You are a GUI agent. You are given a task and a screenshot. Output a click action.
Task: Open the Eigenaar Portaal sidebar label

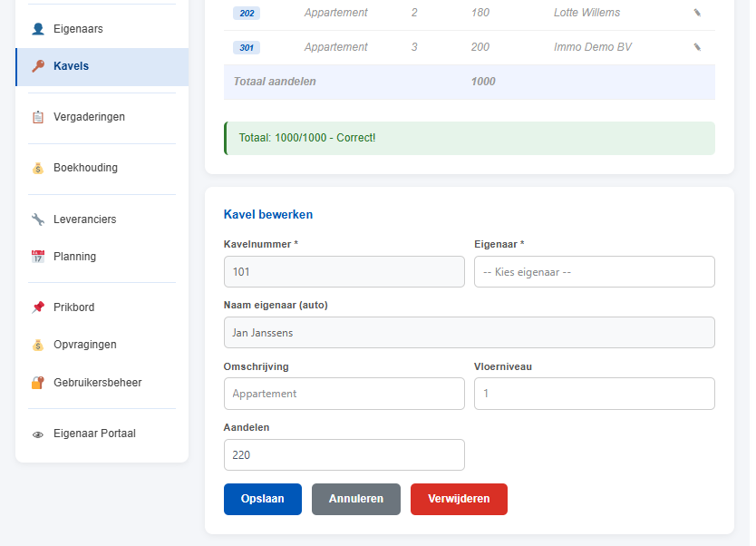(94, 434)
